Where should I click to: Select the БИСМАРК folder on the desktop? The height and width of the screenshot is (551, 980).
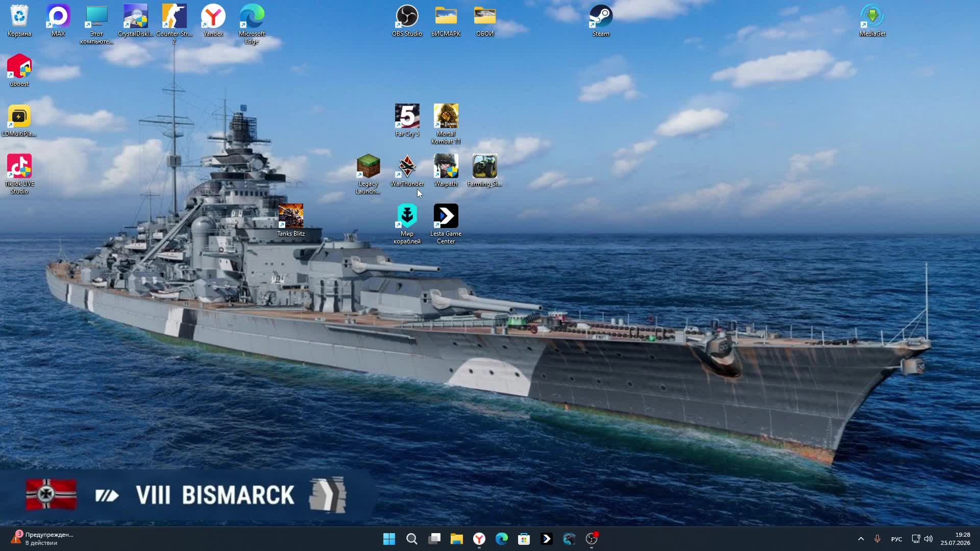point(446,21)
